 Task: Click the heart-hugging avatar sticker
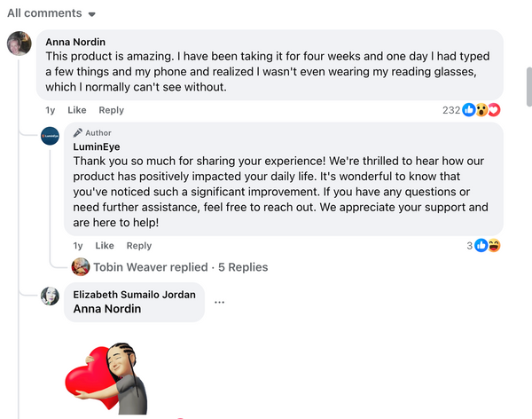pos(106,378)
